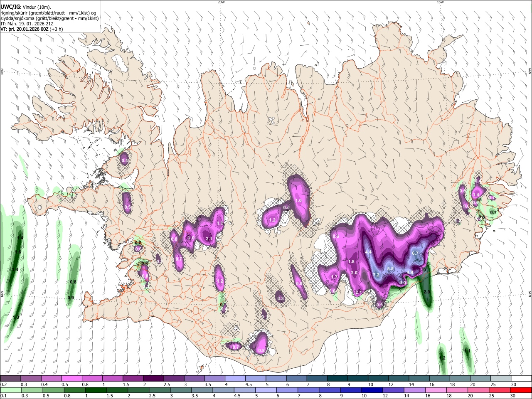Click the '1.7' snowfall value on the map

pos(335,277)
